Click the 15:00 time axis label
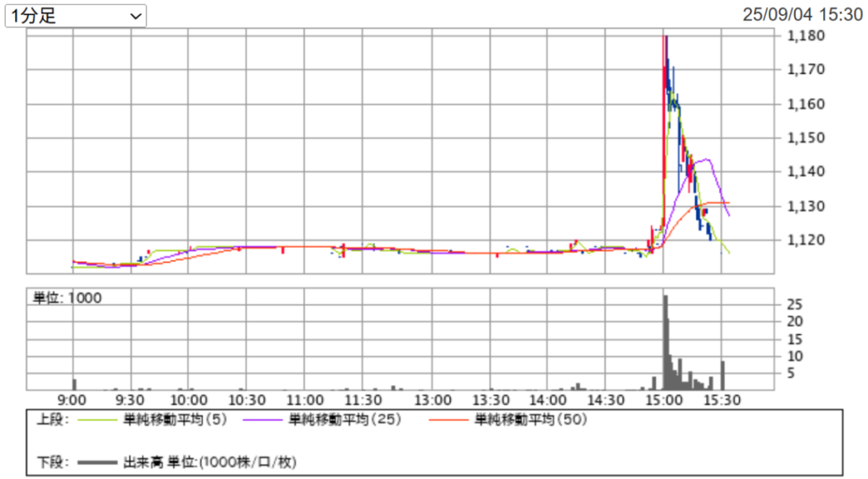Viewport: 868px width, 479px height. click(665, 400)
